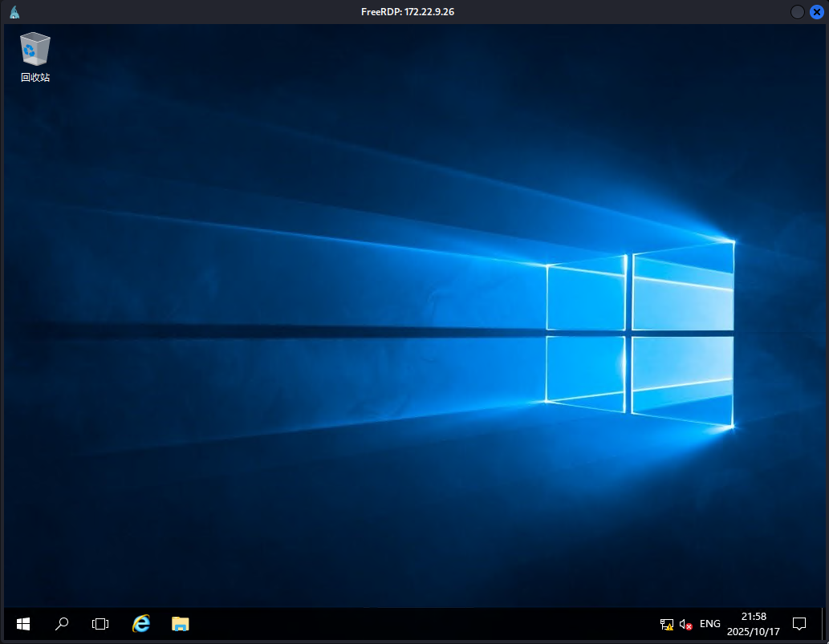
Task: Select the Recycle Bin desktop icon
Action: point(35,50)
